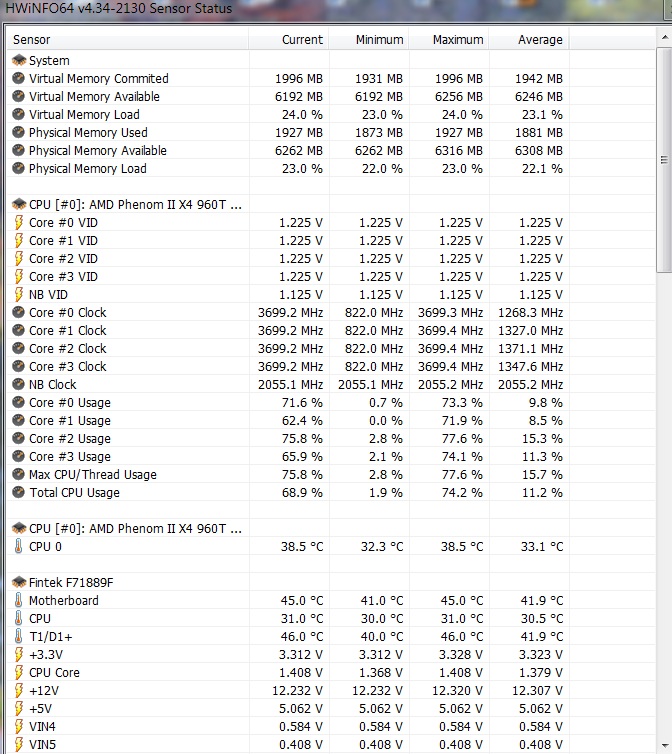Click the NB Clock gauge icon

point(18,384)
